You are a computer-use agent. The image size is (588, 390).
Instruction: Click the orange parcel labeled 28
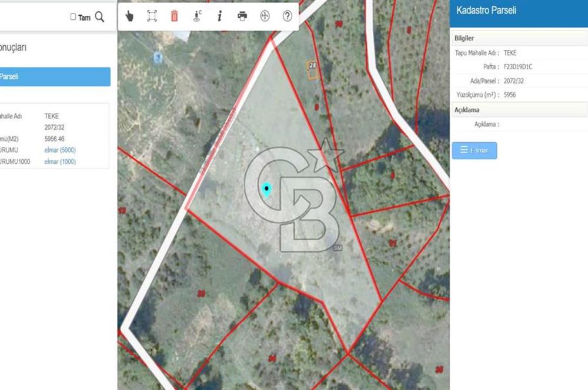pyautogui.click(x=312, y=70)
